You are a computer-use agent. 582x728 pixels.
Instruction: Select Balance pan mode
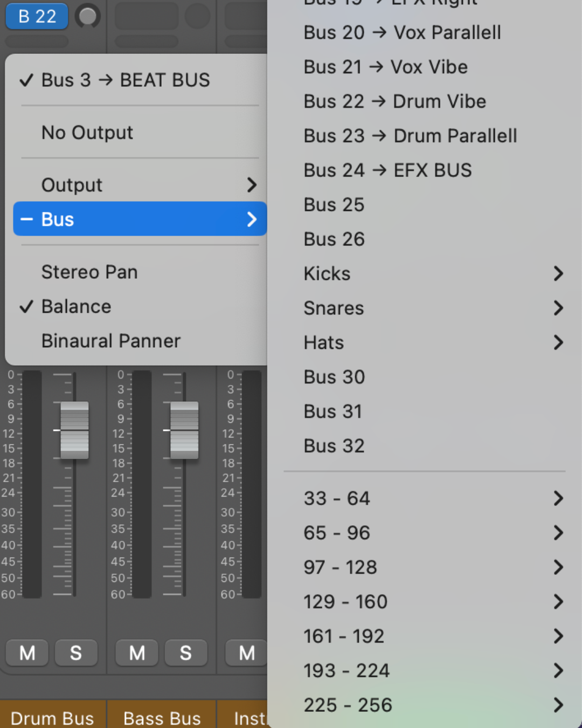point(77,306)
